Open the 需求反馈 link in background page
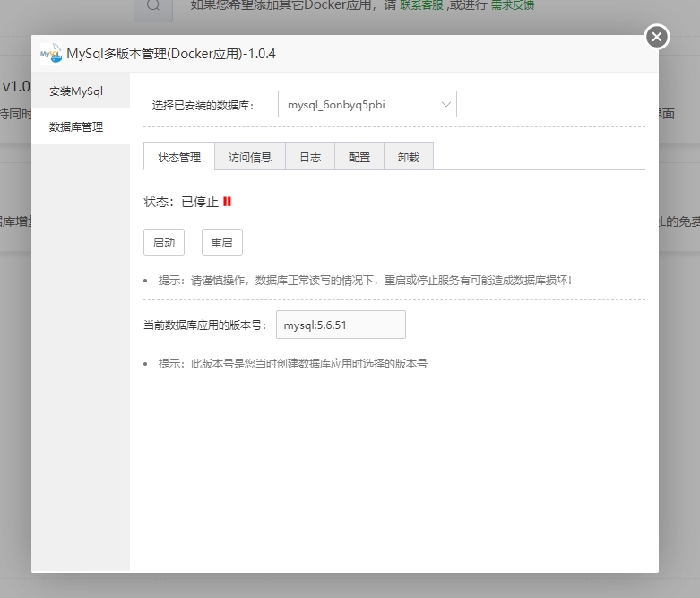Image resolution: width=700 pixels, height=598 pixels. [513, 4]
